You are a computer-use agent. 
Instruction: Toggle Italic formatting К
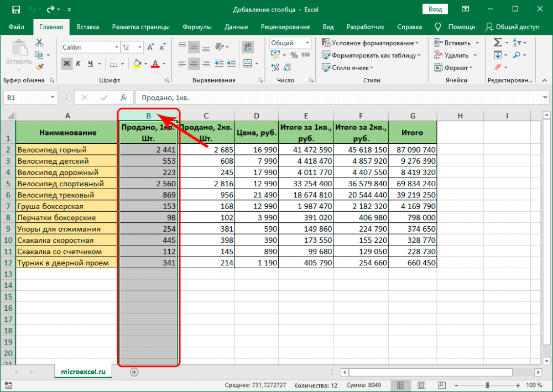click(79, 64)
